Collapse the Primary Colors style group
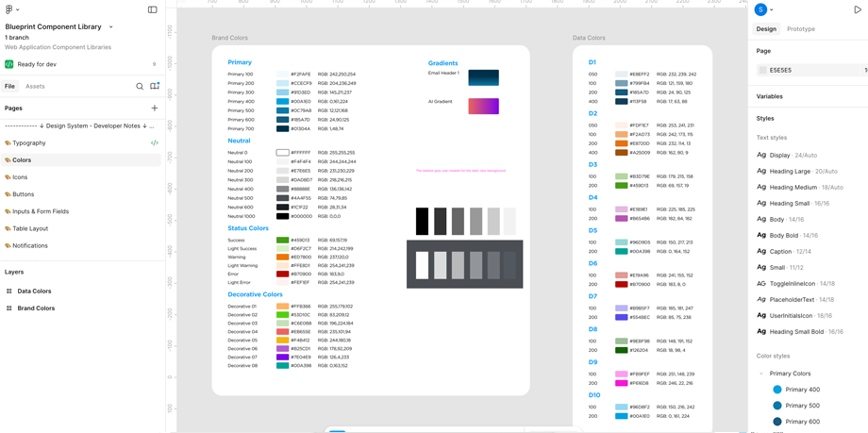868x433 pixels. pos(761,374)
